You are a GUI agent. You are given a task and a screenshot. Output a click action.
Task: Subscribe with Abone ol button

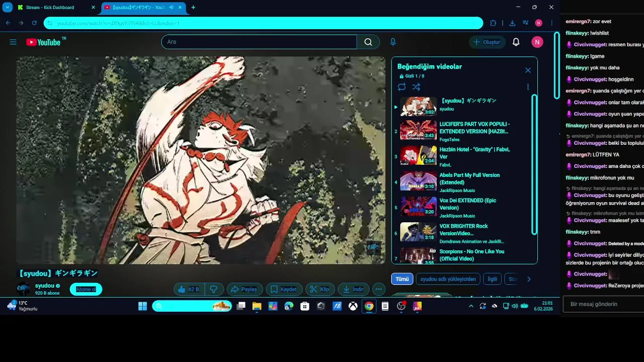[86, 289]
